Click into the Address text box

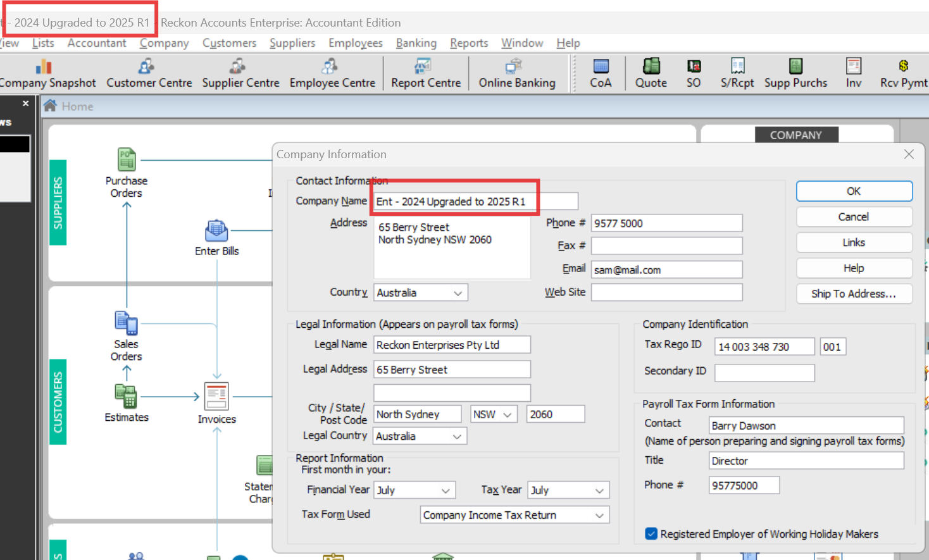tap(452, 248)
